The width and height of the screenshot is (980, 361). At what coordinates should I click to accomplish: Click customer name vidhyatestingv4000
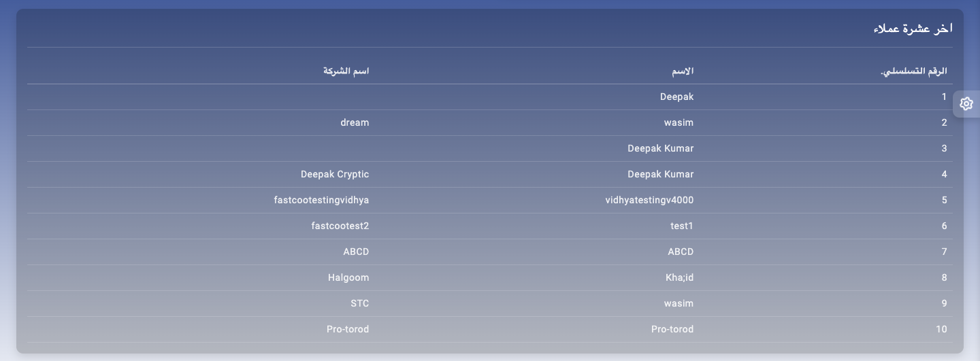649,201
